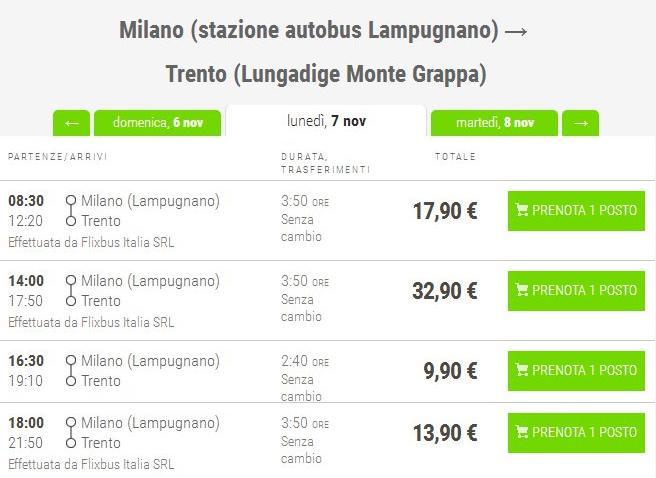
Task: Click cart icon for the 16:30 departure
Action: (521, 371)
